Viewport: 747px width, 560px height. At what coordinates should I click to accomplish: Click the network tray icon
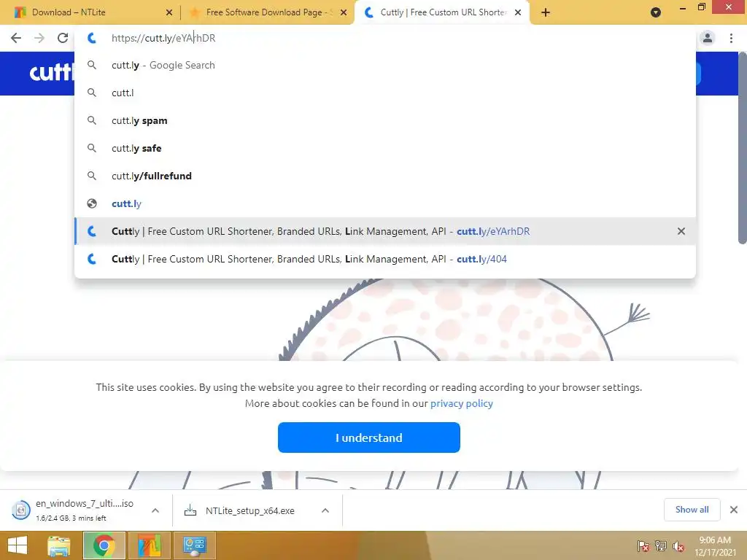(661, 546)
